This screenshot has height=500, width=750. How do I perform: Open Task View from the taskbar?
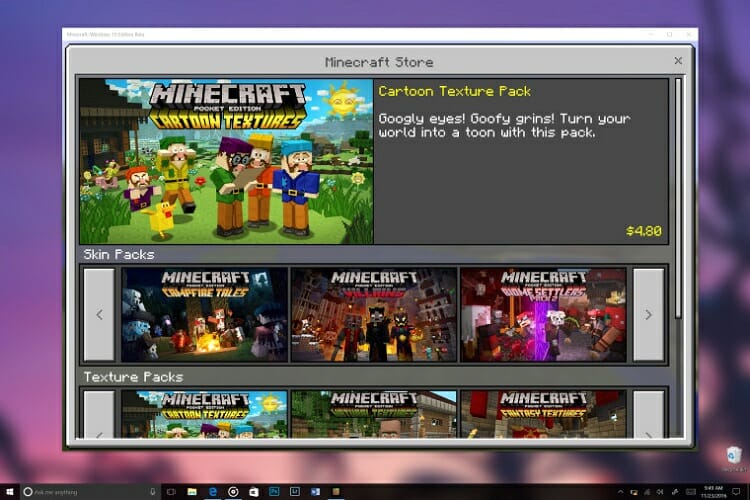(171, 491)
